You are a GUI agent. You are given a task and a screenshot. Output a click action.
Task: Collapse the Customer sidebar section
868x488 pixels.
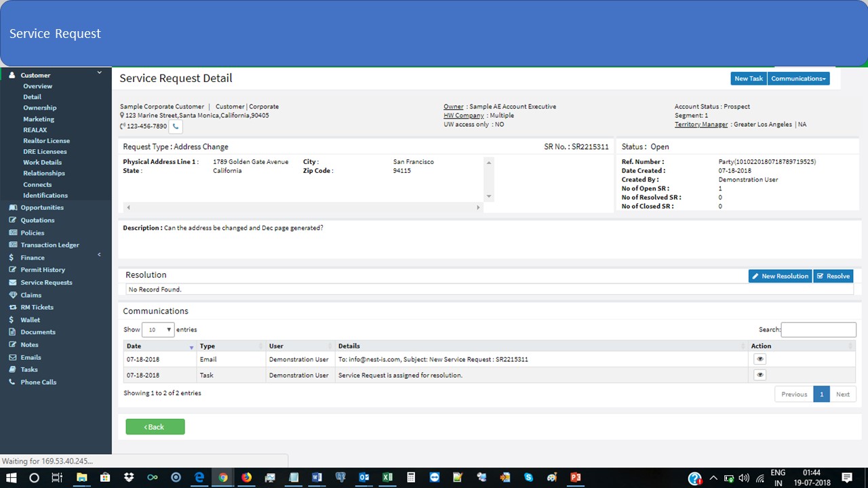(99, 73)
